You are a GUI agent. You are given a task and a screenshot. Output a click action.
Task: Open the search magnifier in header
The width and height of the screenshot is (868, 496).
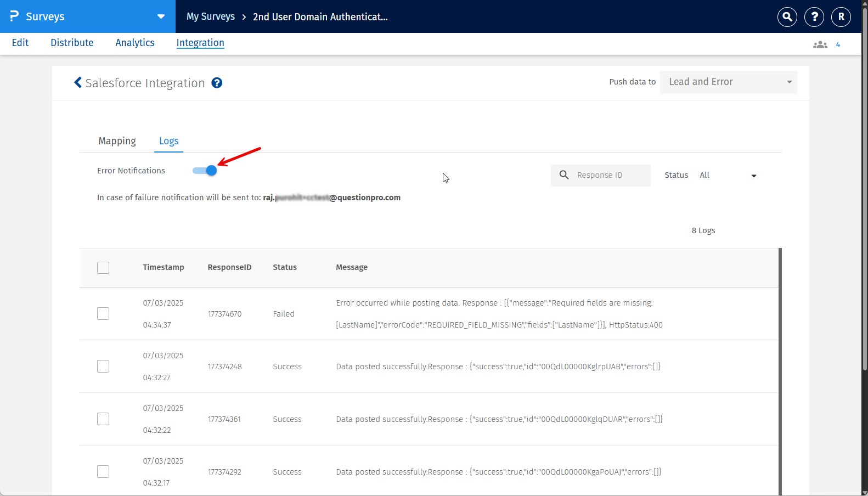[x=787, y=17]
